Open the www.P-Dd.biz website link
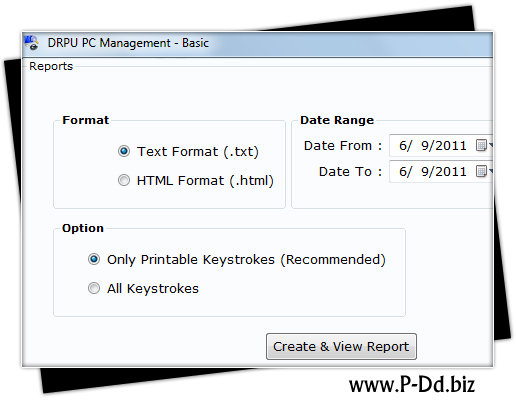Image resolution: width=516 pixels, height=400 pixels. [412, 385]
